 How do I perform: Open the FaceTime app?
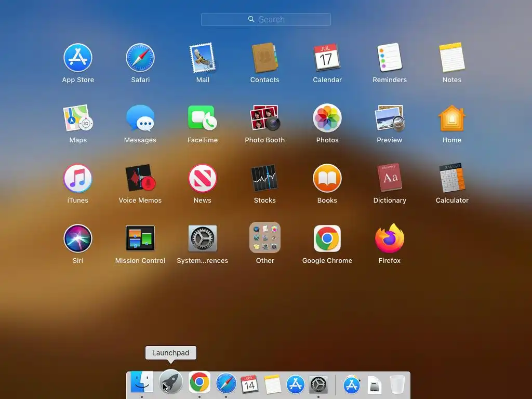click(x=203, y=118)
